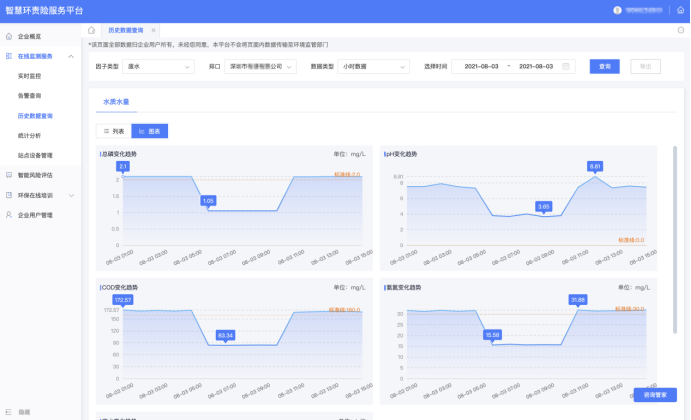Image resolution: width=691 pixels, height=420 pixels.
Task: Click the 查询 query button
Action: pyautogui.click(x=605, y=67)
